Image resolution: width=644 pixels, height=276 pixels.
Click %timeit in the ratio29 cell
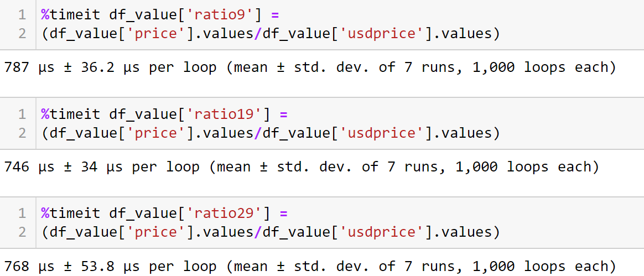70,213
